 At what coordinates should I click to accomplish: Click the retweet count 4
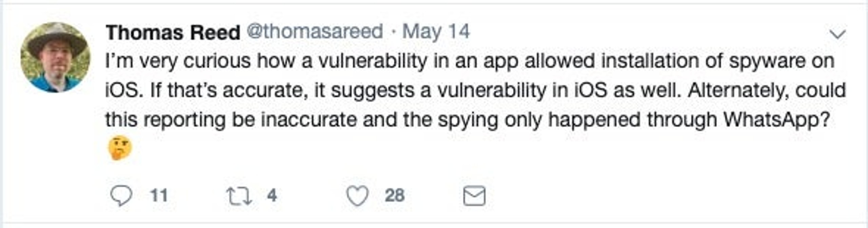coord(272,196)
